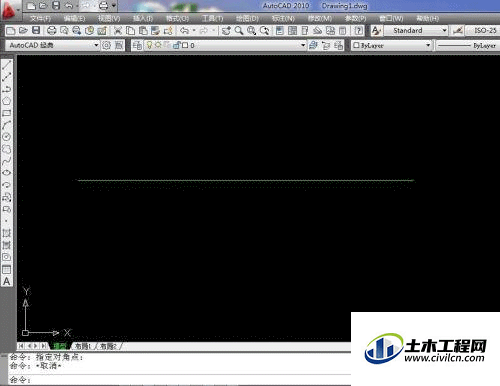Select the Spline draw tool
The image size is (500, 386).
pyautogui.click(x=7, y=161)
